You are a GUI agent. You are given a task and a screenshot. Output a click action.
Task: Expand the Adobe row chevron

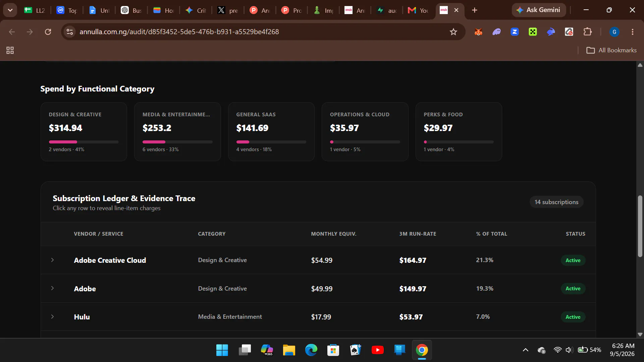[x=52, y=288]
